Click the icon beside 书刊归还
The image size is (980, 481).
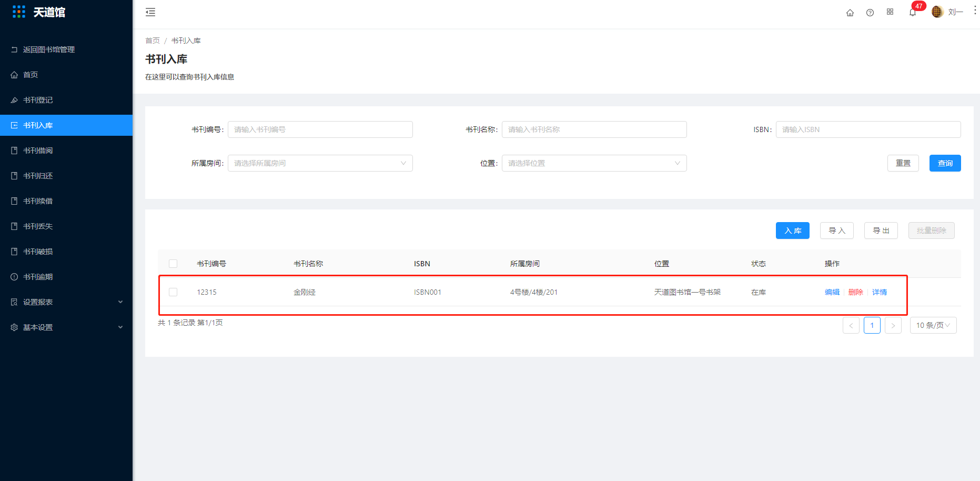14,176
